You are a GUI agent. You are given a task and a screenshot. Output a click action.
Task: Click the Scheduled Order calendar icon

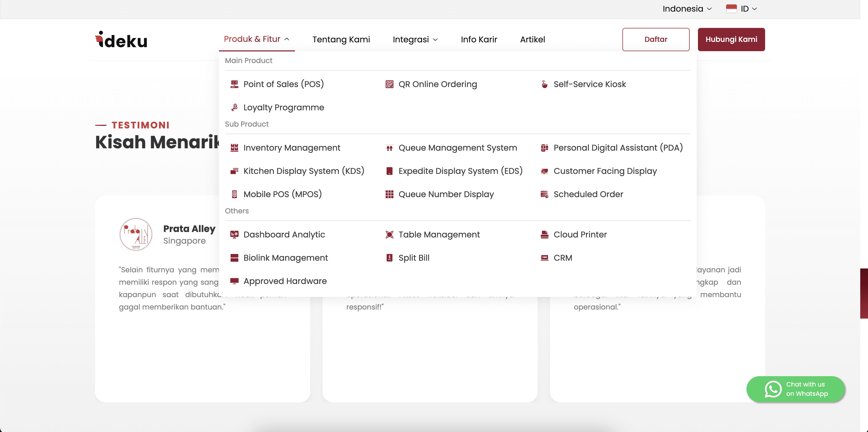(x=544, y=194)
